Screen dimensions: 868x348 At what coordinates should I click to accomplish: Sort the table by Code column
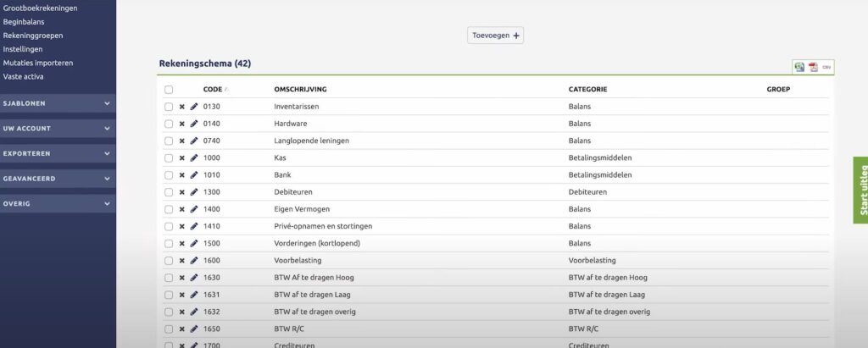[x=213, y=89]
